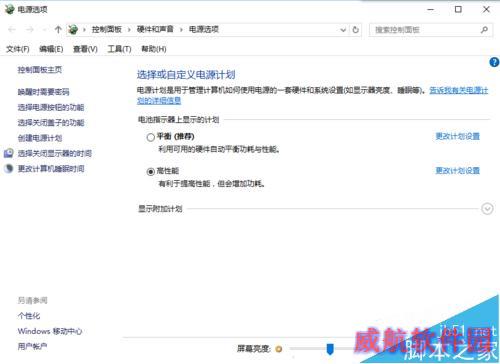Viewport: 500px width, 364px height.
Task: Open the 工具(T) menu
Action: pos(119,49)
